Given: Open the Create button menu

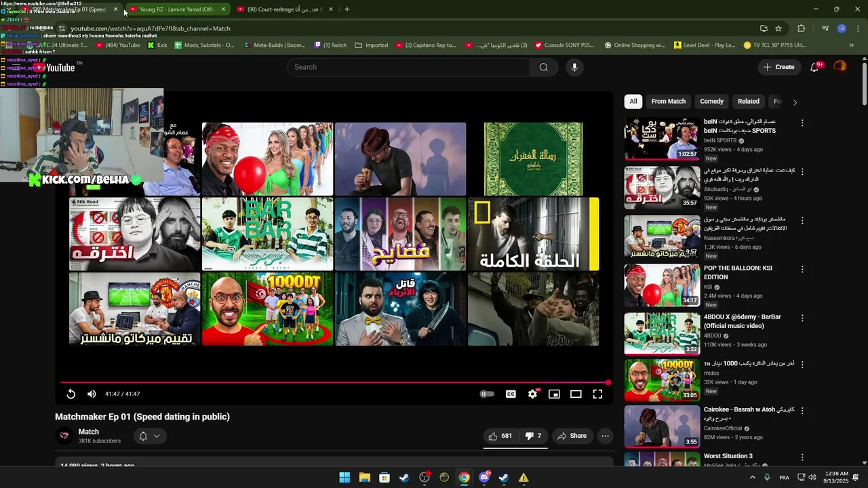Looking at the screenshot, I should (778, 67).
